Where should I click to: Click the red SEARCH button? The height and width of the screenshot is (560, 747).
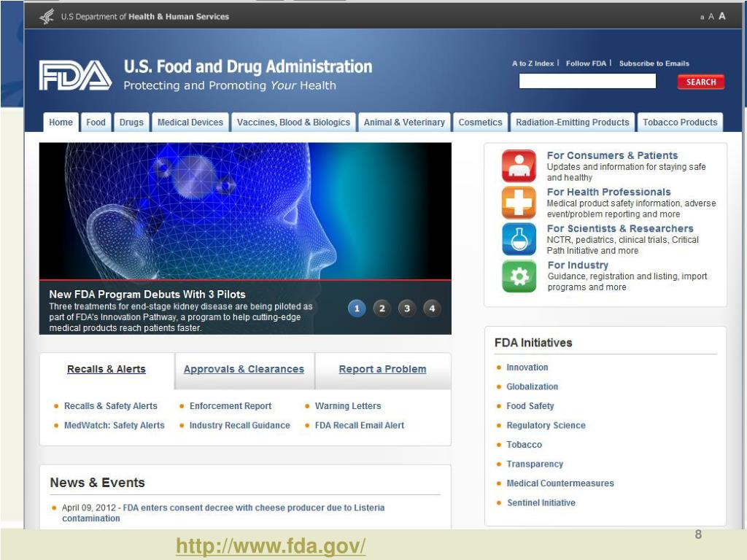[701, 82]
